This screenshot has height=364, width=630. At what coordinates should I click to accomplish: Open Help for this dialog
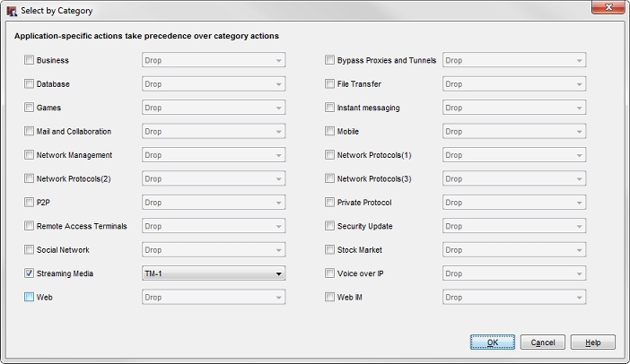593,342
